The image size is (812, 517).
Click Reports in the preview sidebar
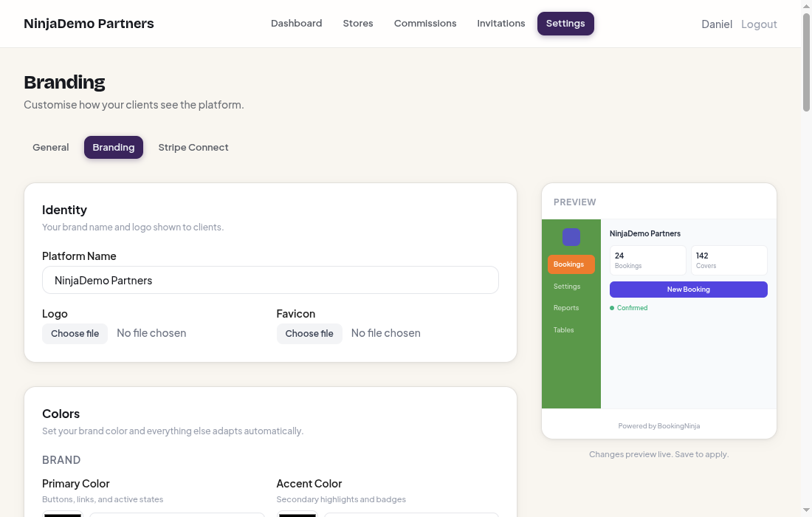pos(566,308)
